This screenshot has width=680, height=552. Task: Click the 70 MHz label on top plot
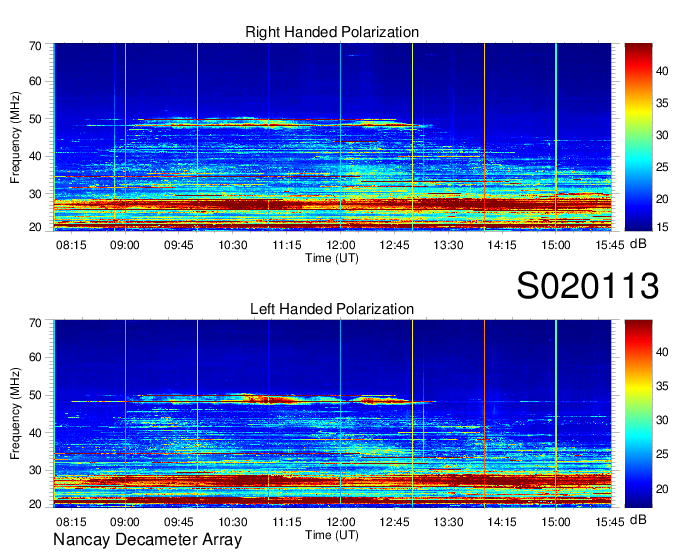pyautogui.click(x=36, y=46)
